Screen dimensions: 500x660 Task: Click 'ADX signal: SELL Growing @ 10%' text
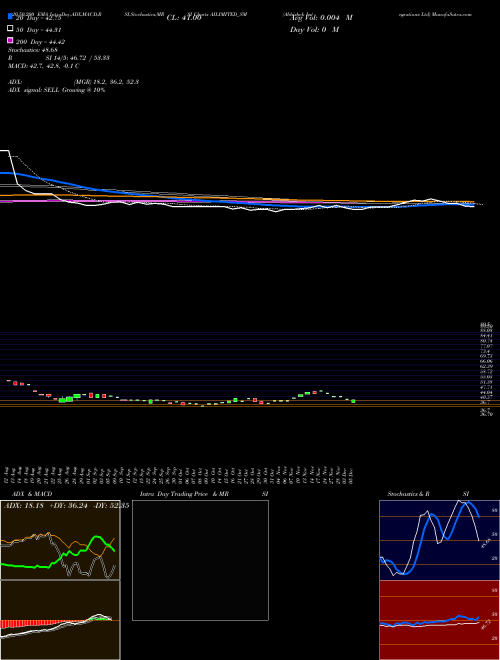click(x=56, y=90)
